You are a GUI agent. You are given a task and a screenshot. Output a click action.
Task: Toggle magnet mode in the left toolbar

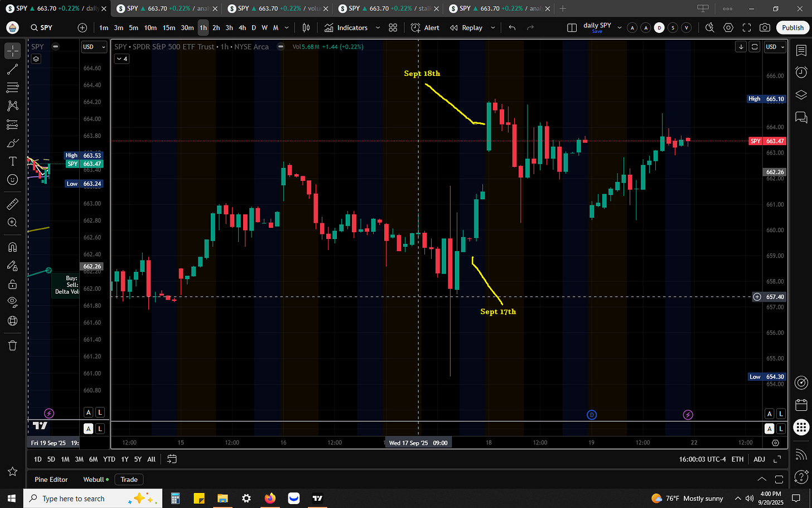click(12, 247)
